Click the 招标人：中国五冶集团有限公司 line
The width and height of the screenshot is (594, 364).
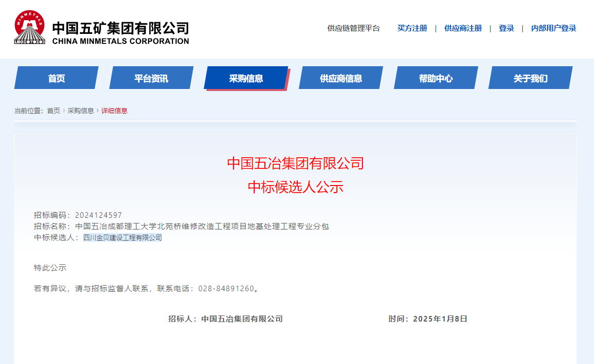pos(226,319)
